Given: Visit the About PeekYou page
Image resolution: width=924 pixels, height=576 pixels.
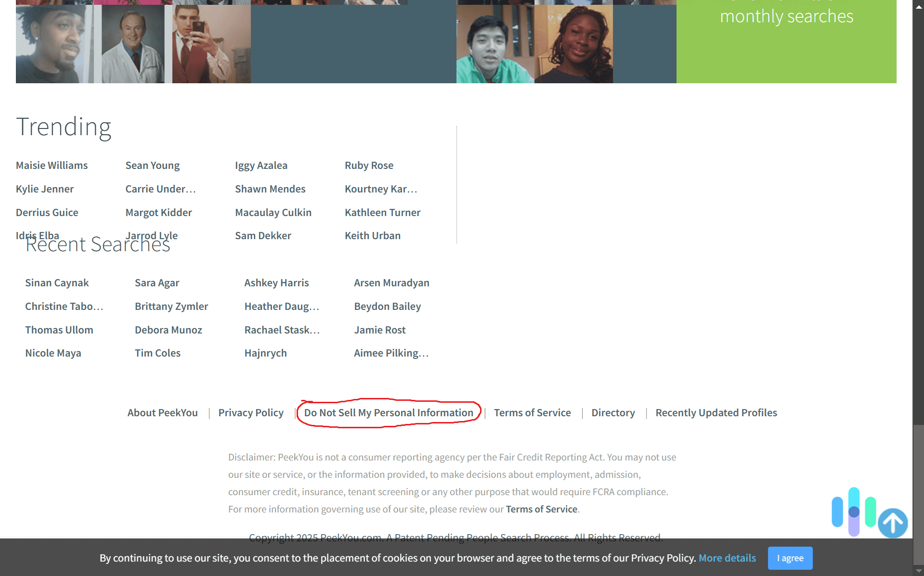Looking at the screenshot, I should (x=162, y=412).
